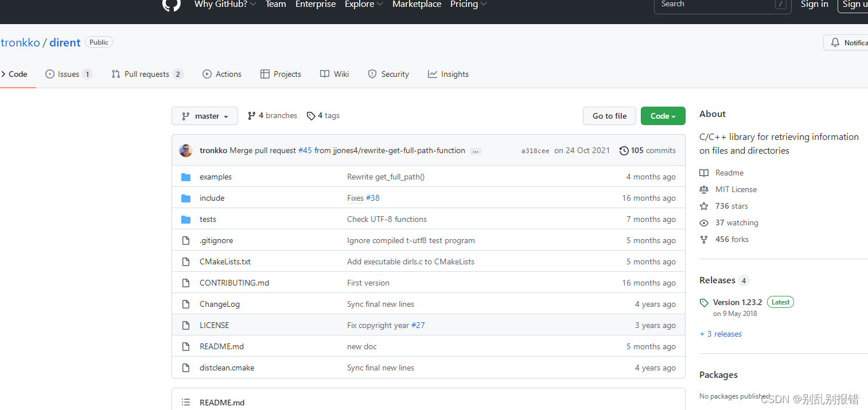
Task: Click the tests folder icon
Action: [186, 219]
